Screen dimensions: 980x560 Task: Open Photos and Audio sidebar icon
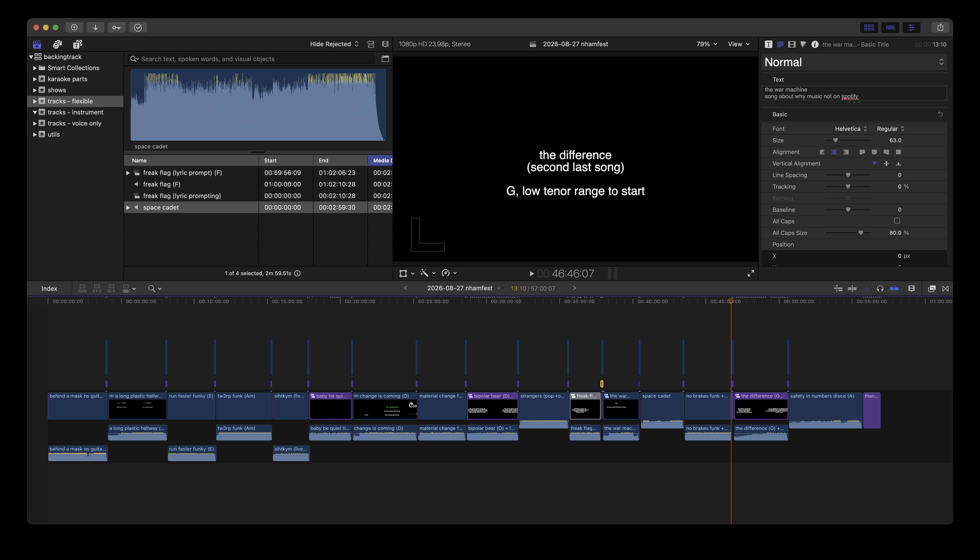pos(57,44)
